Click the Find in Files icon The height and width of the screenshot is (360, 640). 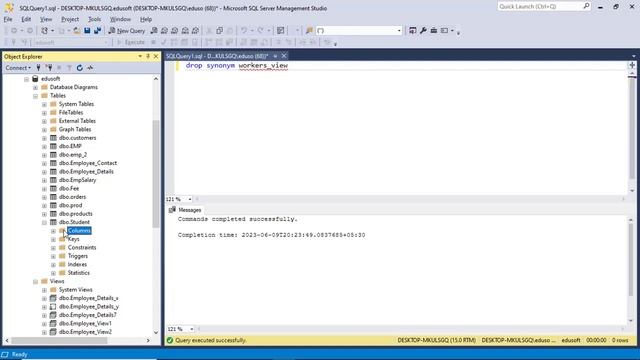309,31
